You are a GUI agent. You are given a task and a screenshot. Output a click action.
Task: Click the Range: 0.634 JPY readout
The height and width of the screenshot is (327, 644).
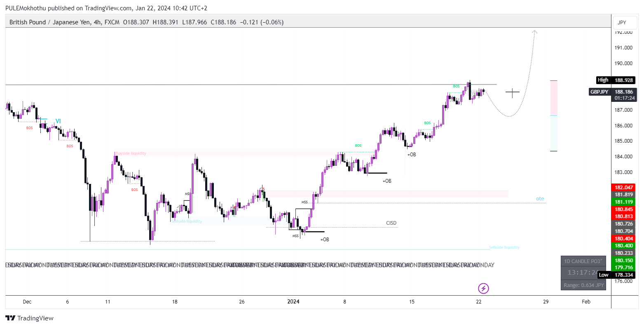584,285
